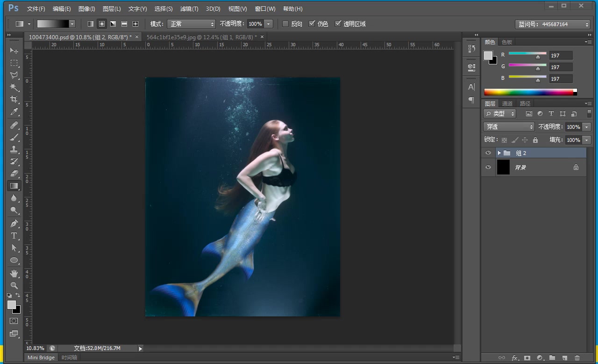Select the Zoom tool
The width and height of the screenshot is (598, 364).
[x=14, y=286]
